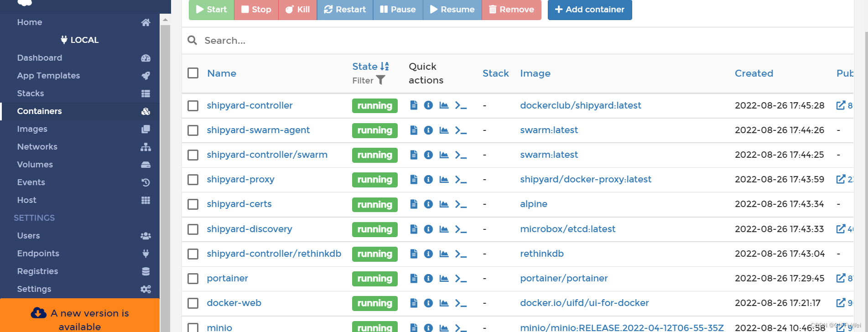Open the Images sidebar menu

(80, 129)
